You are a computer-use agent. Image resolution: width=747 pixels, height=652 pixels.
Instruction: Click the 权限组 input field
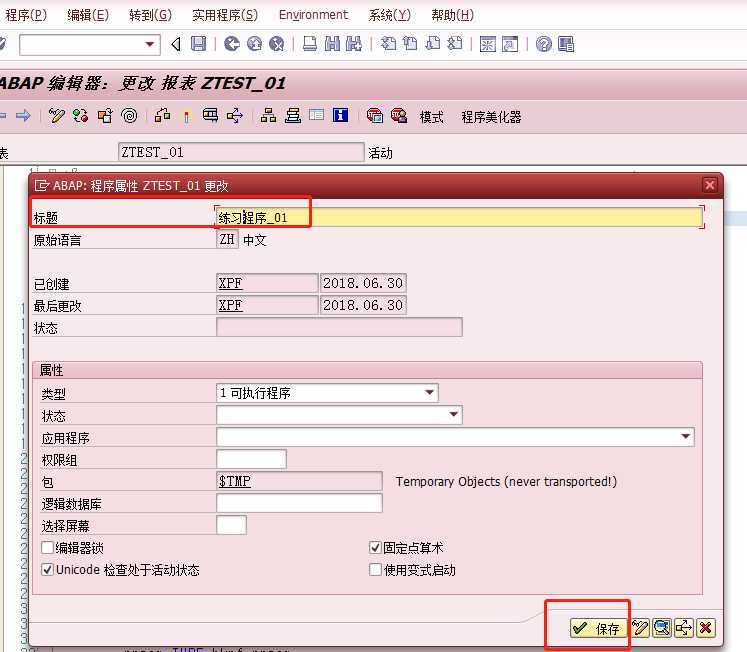point(252,459)
